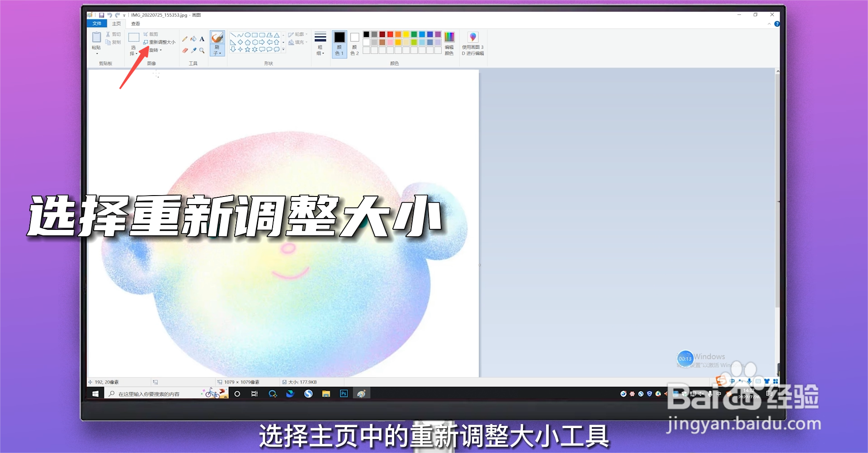Click the Windows Start button
This screenshot has height=453, width=868.
pos(95,394)
